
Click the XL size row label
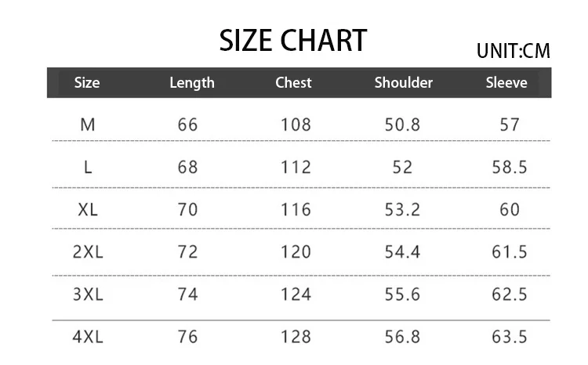coord(87,209)
